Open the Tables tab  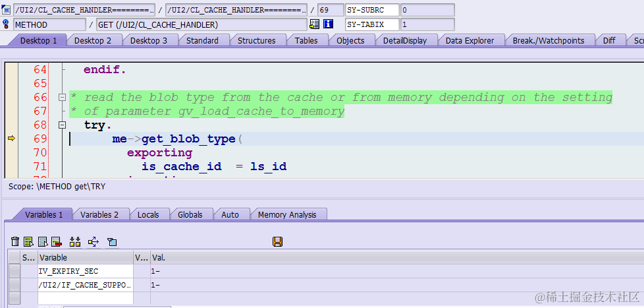click(306, 40)
